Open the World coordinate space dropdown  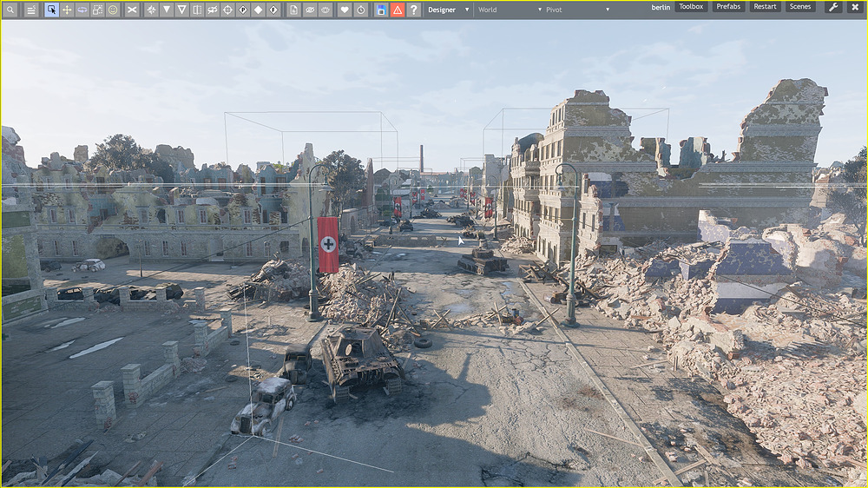(510, 10)
